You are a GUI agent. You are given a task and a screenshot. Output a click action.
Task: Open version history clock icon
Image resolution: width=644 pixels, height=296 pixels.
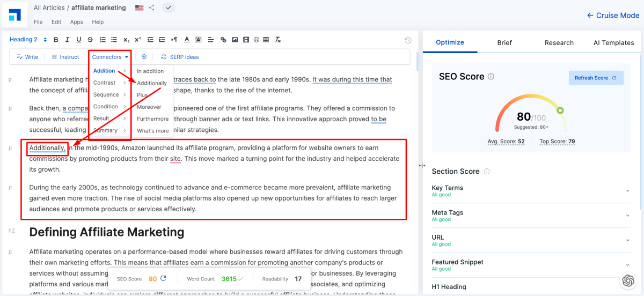pos(408,40)
